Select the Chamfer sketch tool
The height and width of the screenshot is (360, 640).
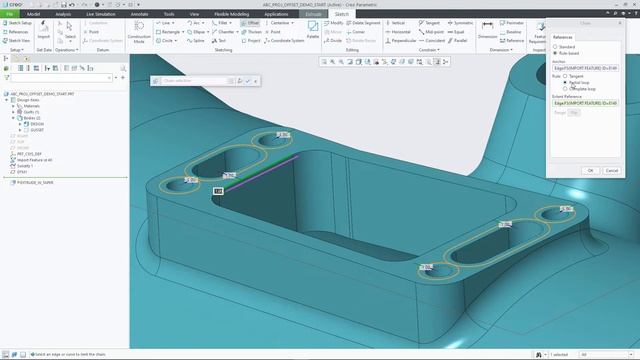pyautogui.click(x=223, y=32)
